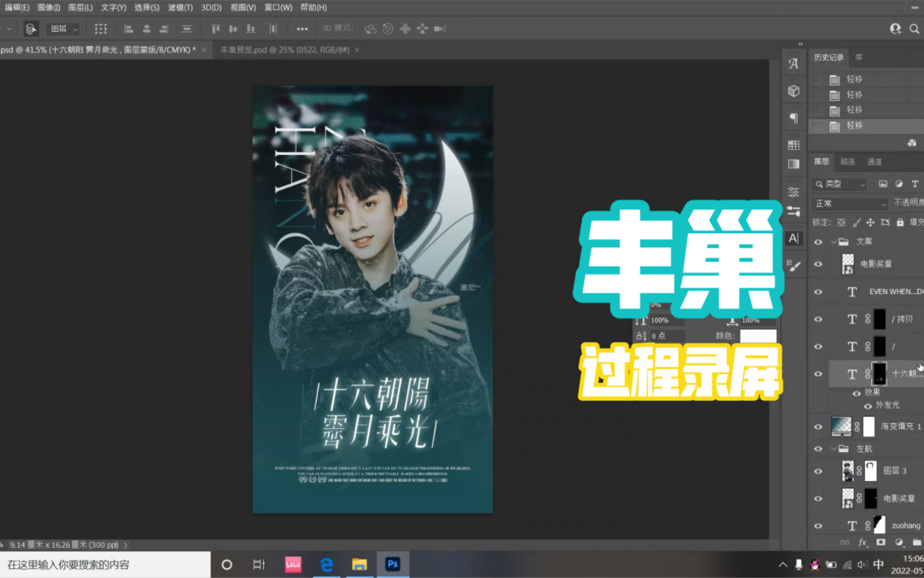Viewport: 924px width, 578px height.
Task: Align vertical centers icon
Action: pyautogui.click(x=233, y=29)
